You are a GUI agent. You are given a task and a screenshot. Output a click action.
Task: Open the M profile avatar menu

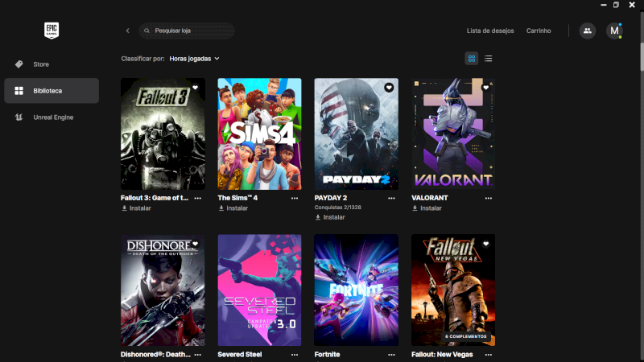click(614, 31)
